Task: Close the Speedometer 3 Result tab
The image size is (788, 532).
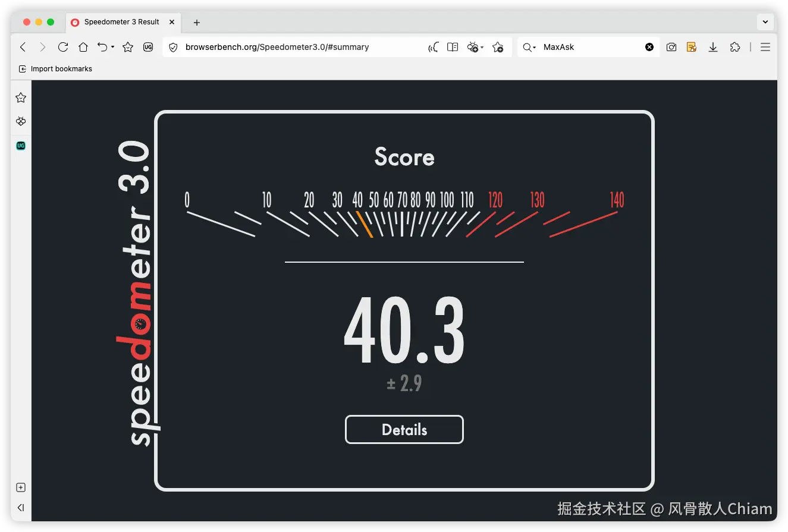Action: (x=172, y=22)
